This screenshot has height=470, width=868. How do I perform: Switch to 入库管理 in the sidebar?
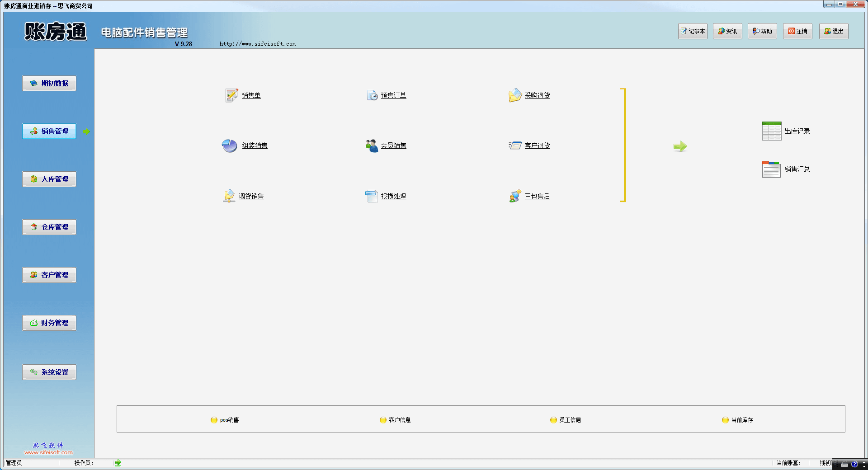[49, 179]
